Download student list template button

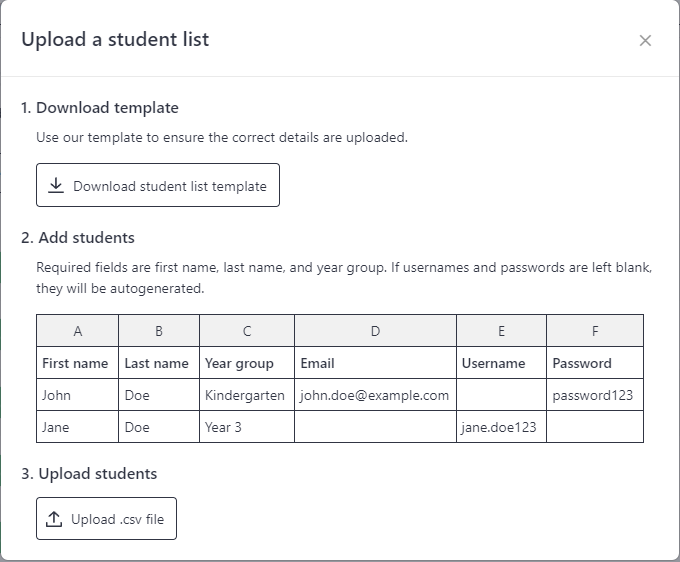click(158, 185)
